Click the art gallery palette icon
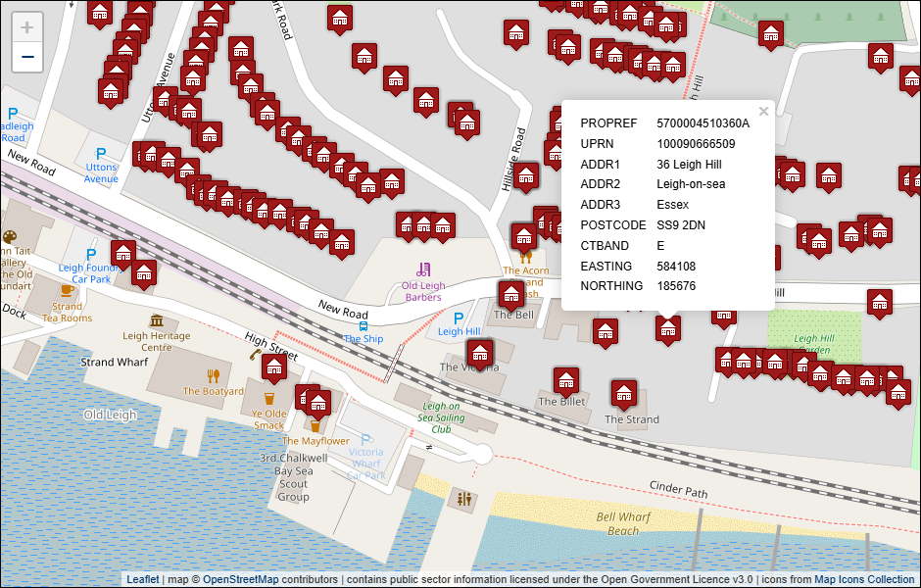The image size is (921, 588). click(x=10, y=237)
